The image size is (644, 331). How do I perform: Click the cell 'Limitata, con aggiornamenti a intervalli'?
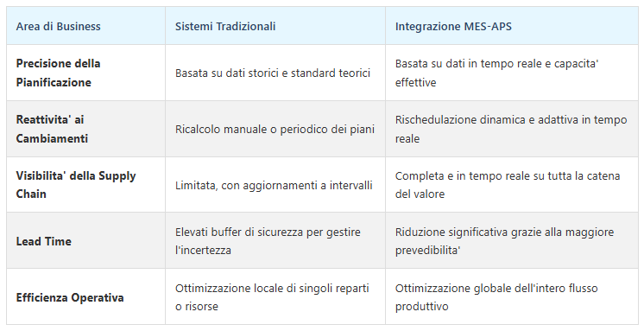(275, 185)
